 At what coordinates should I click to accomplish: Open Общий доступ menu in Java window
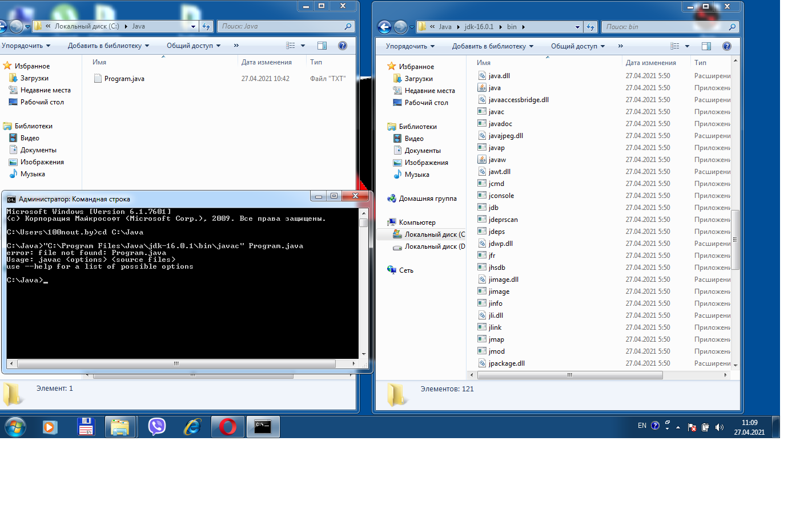pos(194,46)
